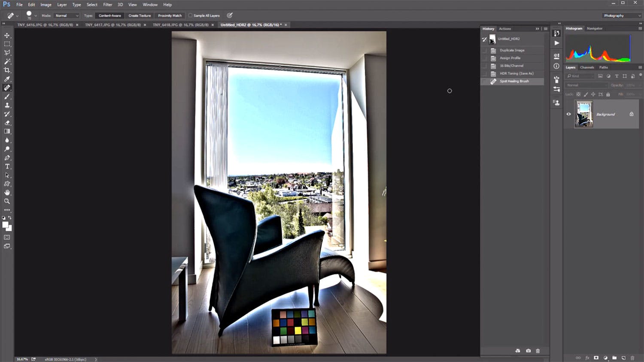Viewport: 644px width, 362px height.
Task: Create new snapshot with the camera icon
Action: 528,351
